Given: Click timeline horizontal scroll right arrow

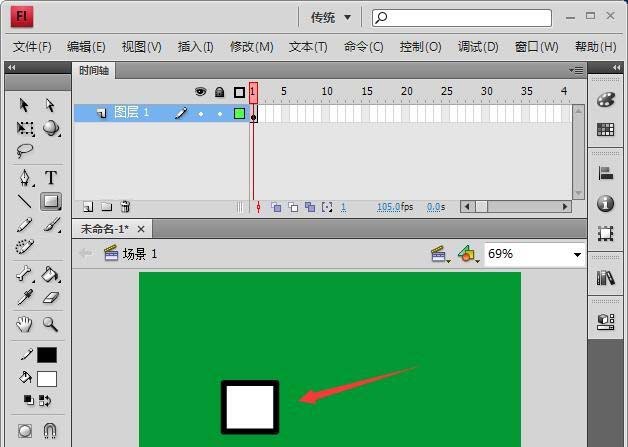Looking at the screenshot, I should 565,207.
